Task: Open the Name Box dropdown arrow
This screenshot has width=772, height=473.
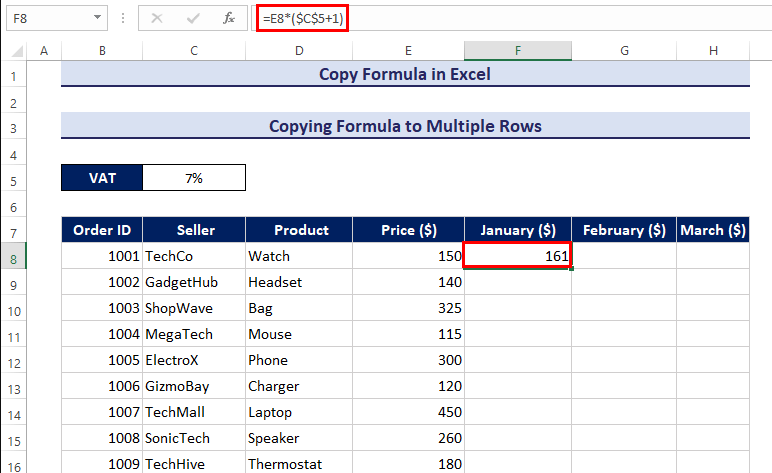Action: point(96,18)
